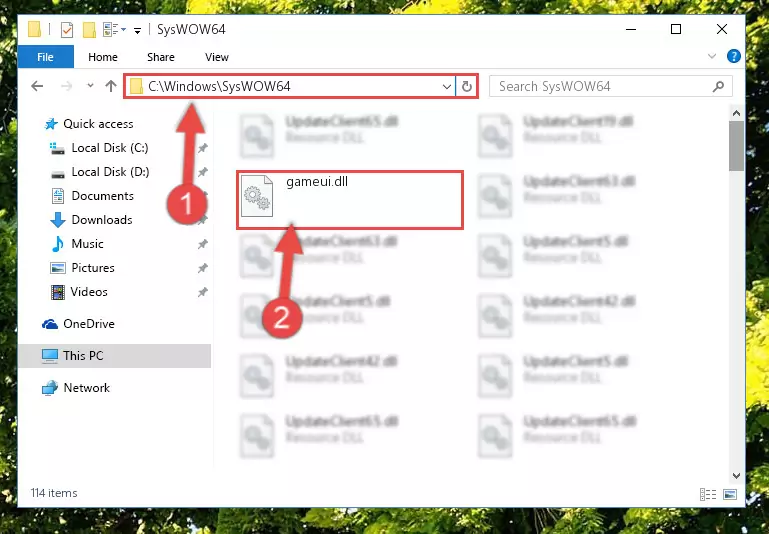Click the search magnifier icon
Viewport: 769px width, 534px height.
(x=718, y=87)
